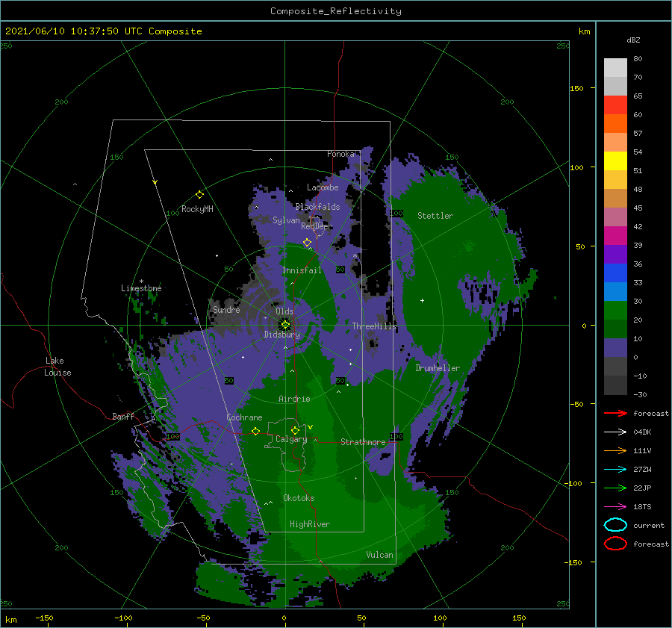Click the Didsbury town label
Image resolution: width=672 pixels, height=628 pixels.
[282, 335]
